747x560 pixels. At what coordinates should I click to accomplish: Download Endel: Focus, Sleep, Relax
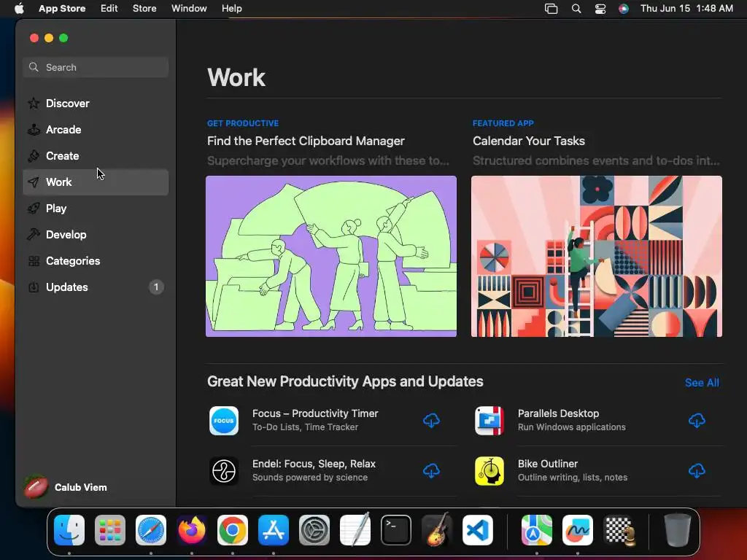[x=431, y=471]
